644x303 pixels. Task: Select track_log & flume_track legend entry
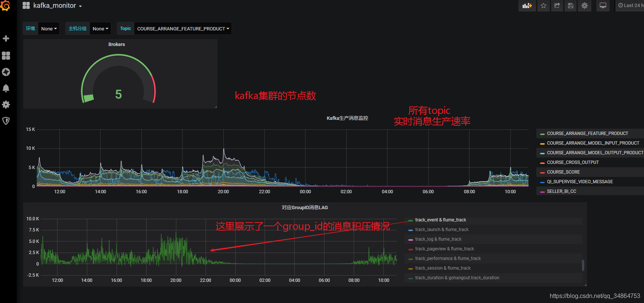pyautogui.click(x=438, y=239)
